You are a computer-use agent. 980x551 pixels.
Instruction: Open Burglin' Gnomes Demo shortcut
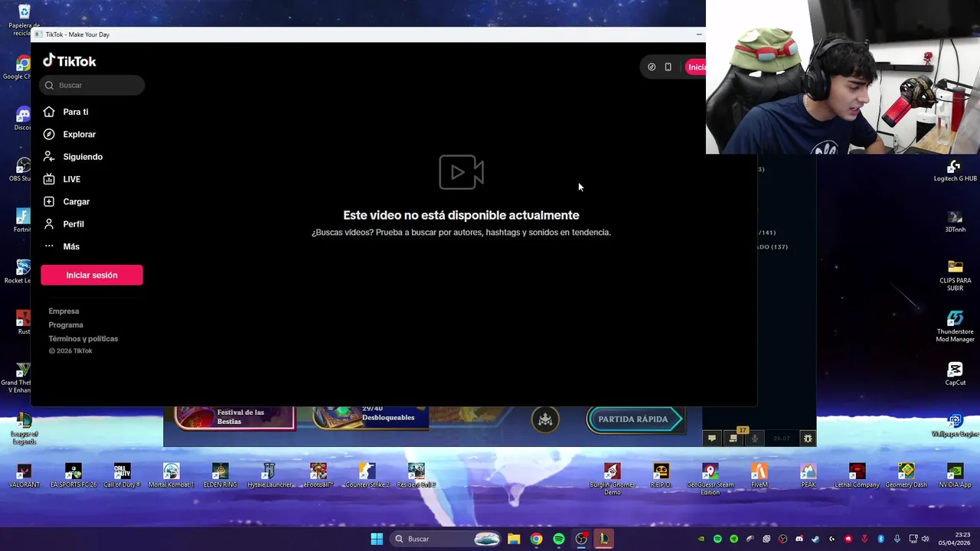(x=612, y=478)
